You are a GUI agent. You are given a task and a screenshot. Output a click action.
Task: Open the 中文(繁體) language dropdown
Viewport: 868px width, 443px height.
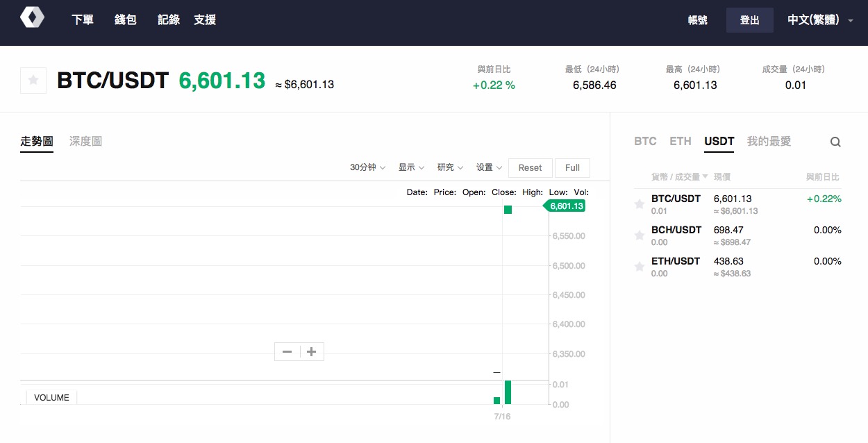click(x=820, y=20)
